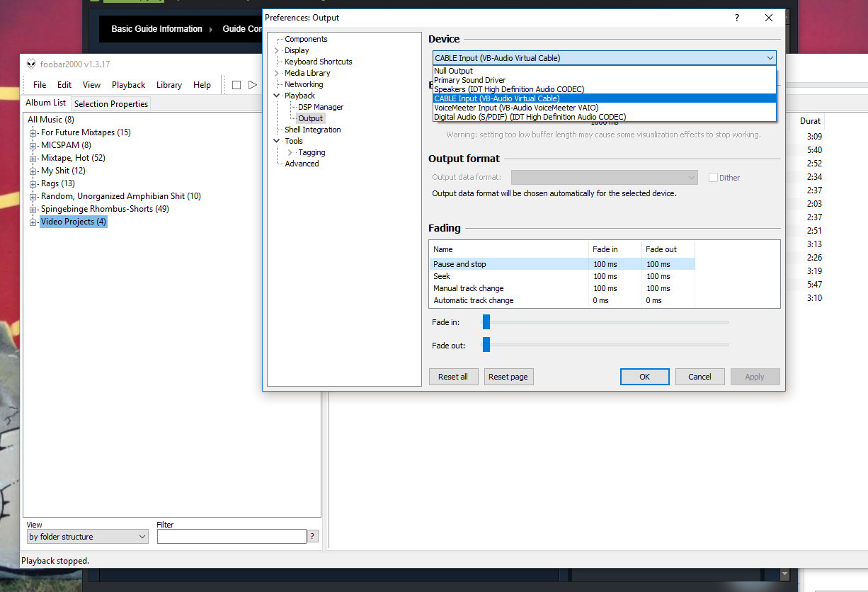Viewport: 868px width, 592px height.
Task: Click the Play toolbar button in foobar2000
Action: (x=253, y=85)
